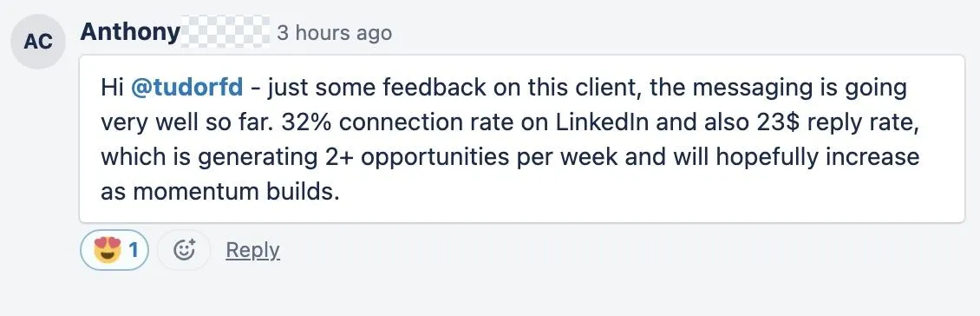Viewport: 980px width, 316px height.
Task: Click the phrase "very well so far"
Action: (x=186, y=122)
